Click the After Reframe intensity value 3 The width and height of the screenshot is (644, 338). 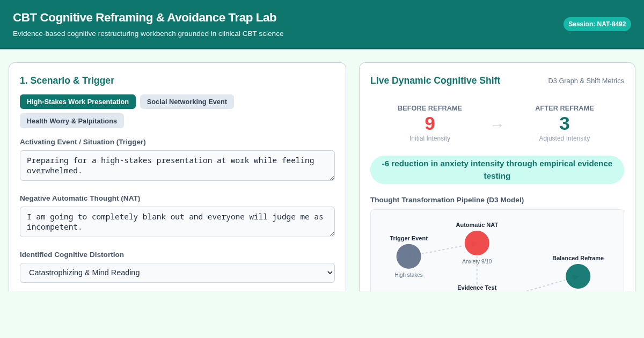565,123
